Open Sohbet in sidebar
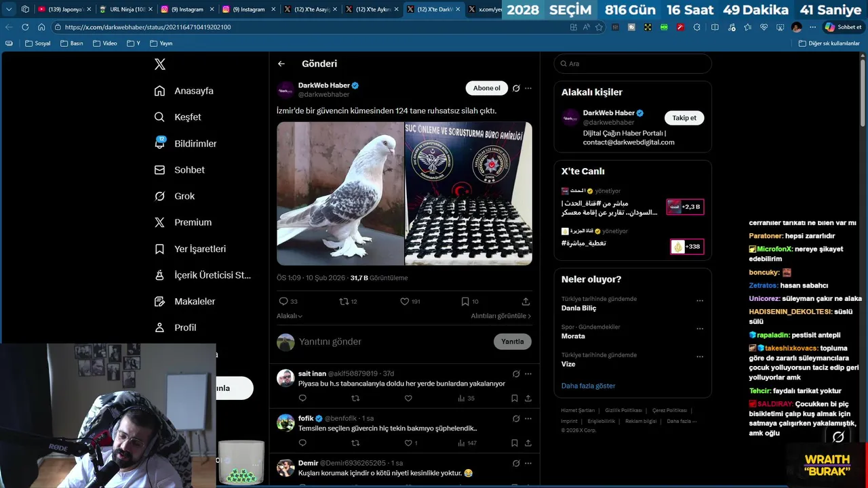This screenshot has height=488, width=868. [x=180, y=170]
